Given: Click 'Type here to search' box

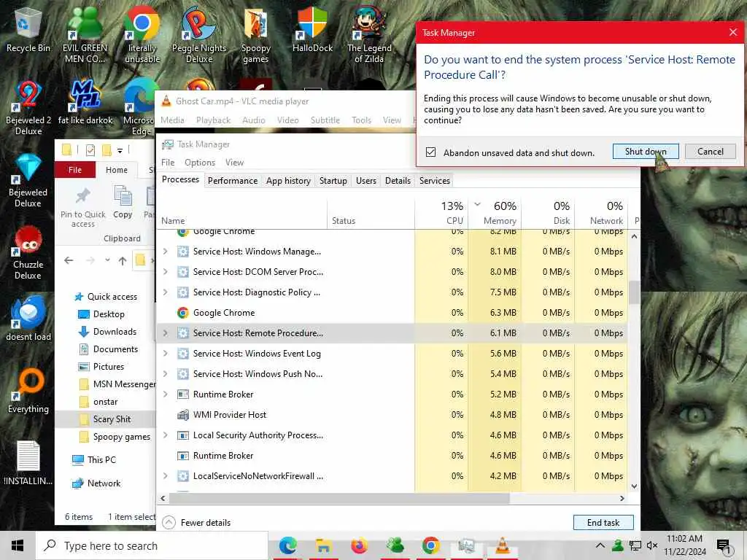Looking at the screenshot, I should click(x=152, y=545).
